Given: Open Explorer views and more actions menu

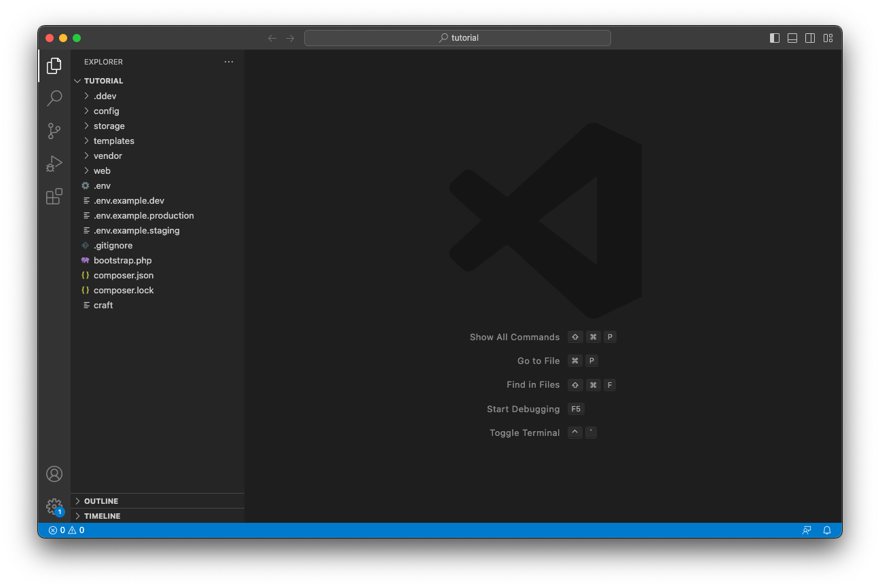Looking at the screenshot, I should tap(229, 62).
